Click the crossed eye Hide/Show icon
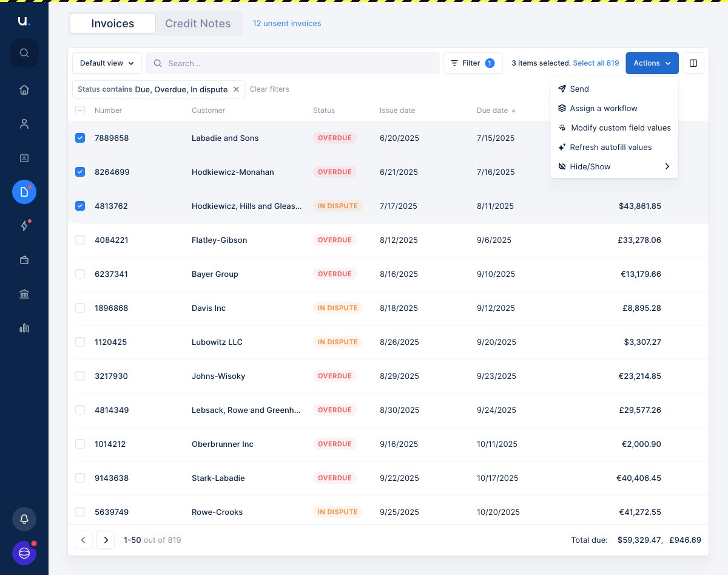Viewport: 728px width, 575px height. click(562, 166)
